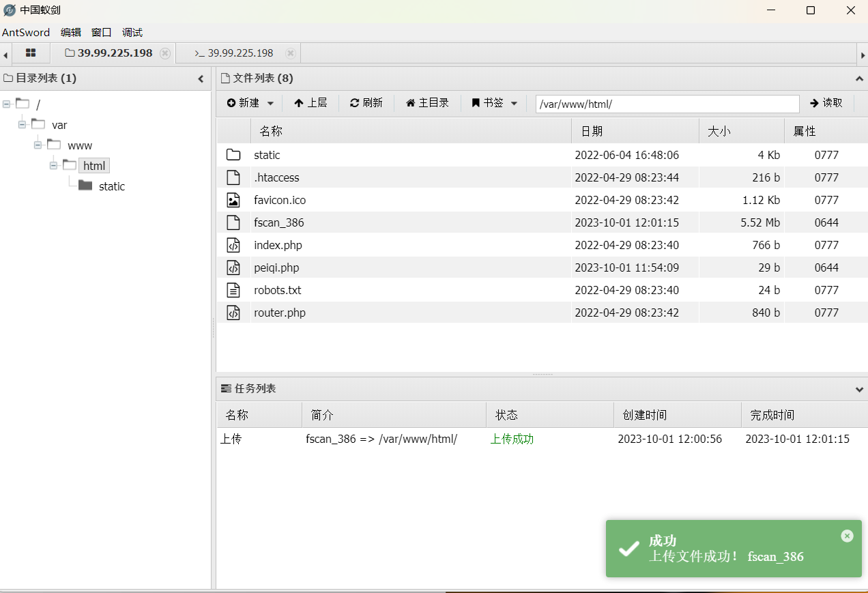
Task: Go to the home directory with 主目录
Action: click(427, 103)
